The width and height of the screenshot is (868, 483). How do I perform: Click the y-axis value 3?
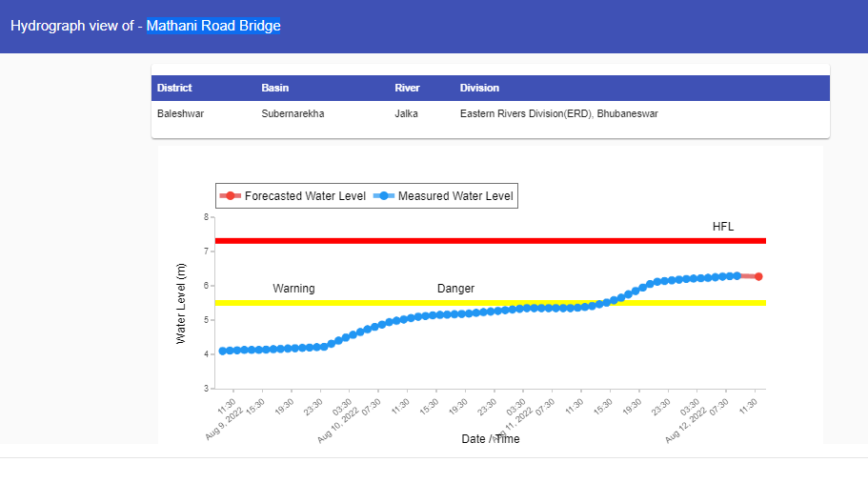206,389
